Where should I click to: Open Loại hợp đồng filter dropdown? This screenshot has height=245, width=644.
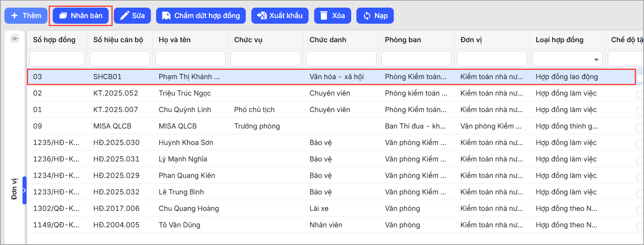coord(596,59)
